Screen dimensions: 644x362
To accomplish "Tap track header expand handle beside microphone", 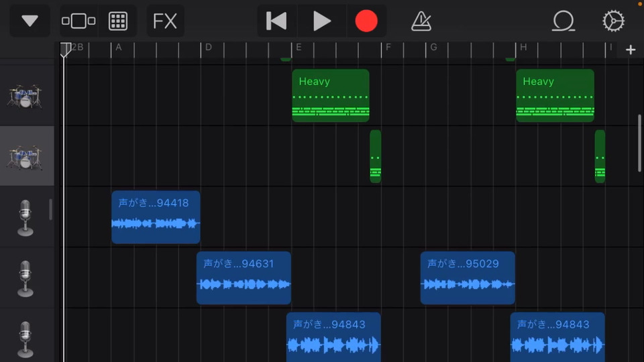I will [50, 209].
